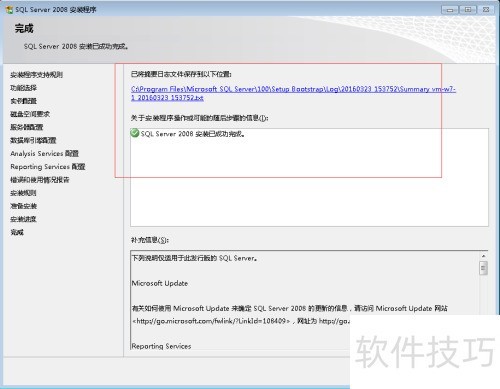The width and height of the screenshot is (500, 389).
Task: Click the Reporting Services heading in 补充信息 box
Action: click(161, 346)
